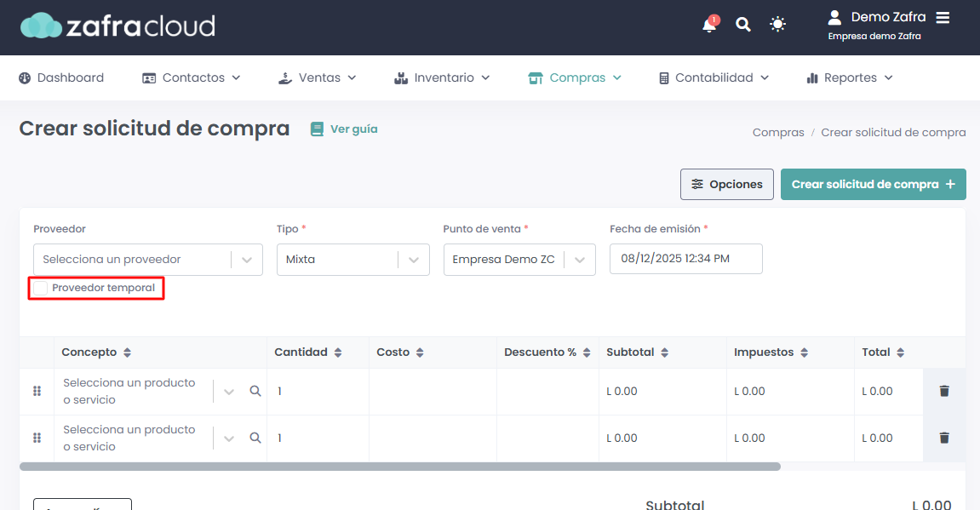Viewport: 980px width, 510px height.
Task: Click the Contactos card icon
Action: point(149,78)
